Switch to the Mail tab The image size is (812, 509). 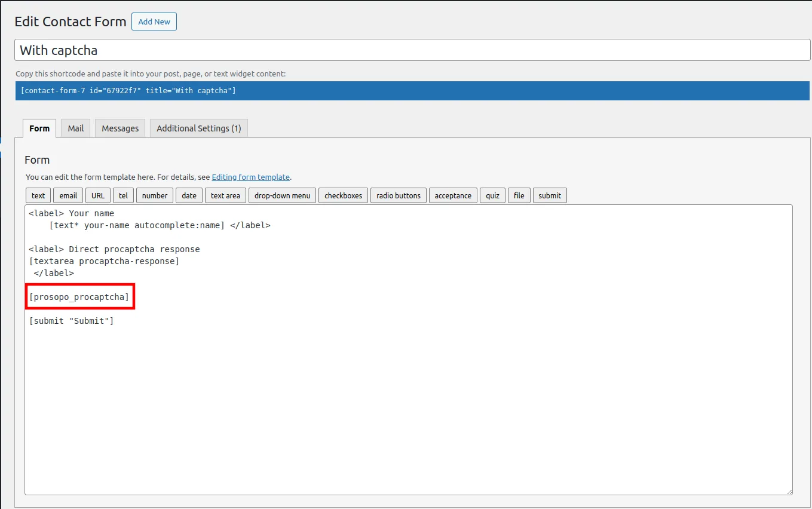click(75, 128)
